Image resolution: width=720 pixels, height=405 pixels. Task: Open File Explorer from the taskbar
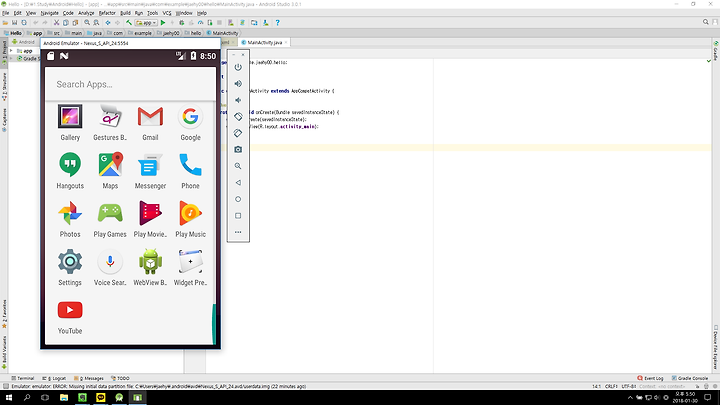(x=64, y=398)
